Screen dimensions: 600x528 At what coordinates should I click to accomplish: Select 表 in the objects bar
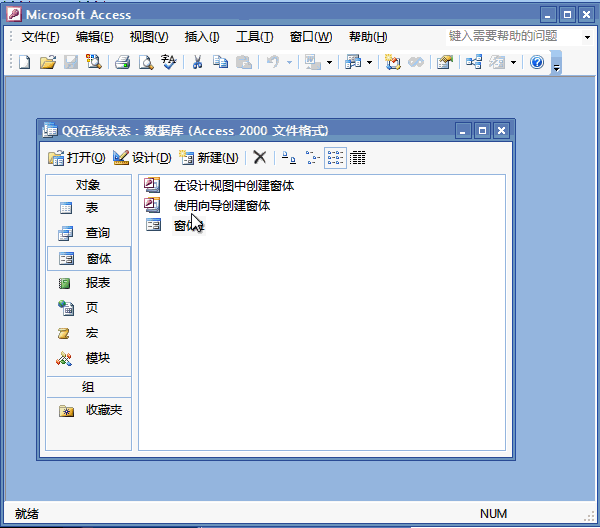tap(89, 208)
